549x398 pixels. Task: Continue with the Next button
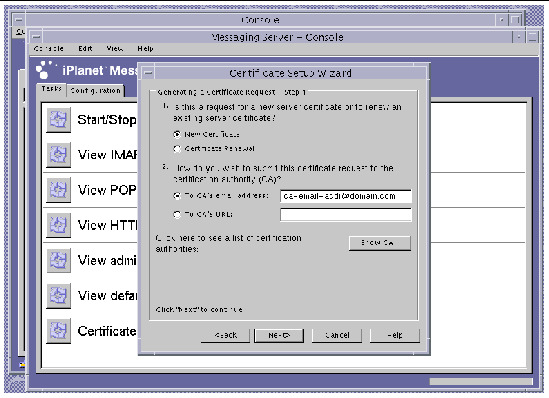pyautogui.click(x=279, y=335)
